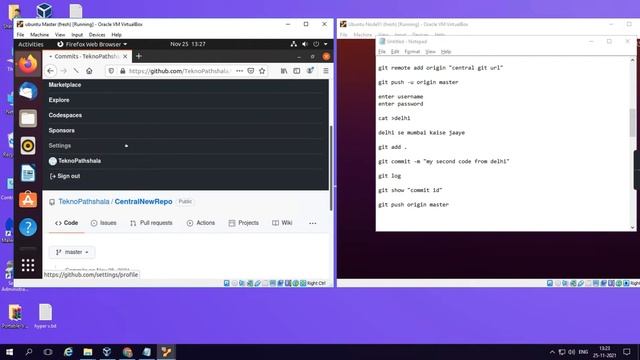Open Codespaces in GitHub menu
This screenshot has height=360, width=640.
65,115
